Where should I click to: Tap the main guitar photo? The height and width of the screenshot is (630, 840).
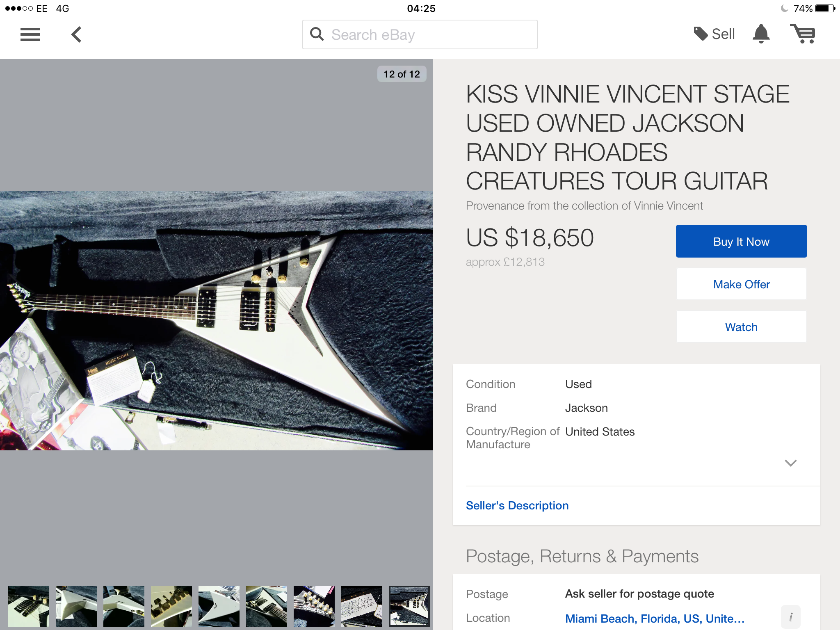217,321
